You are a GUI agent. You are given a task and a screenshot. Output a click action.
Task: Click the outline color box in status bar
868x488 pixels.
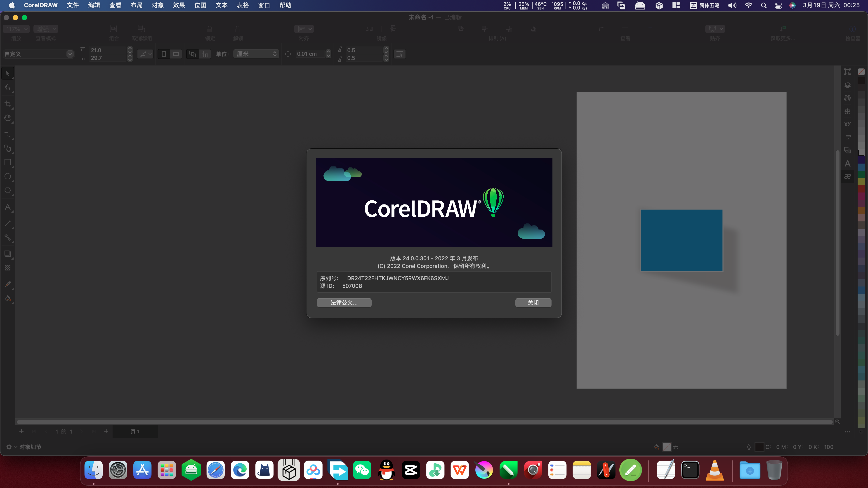tap(759, 447)
